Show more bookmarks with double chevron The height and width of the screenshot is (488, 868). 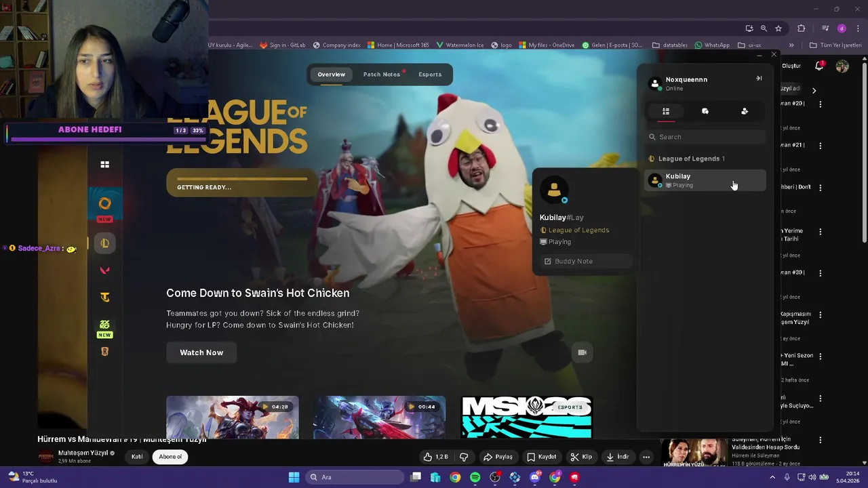point(791,45)
